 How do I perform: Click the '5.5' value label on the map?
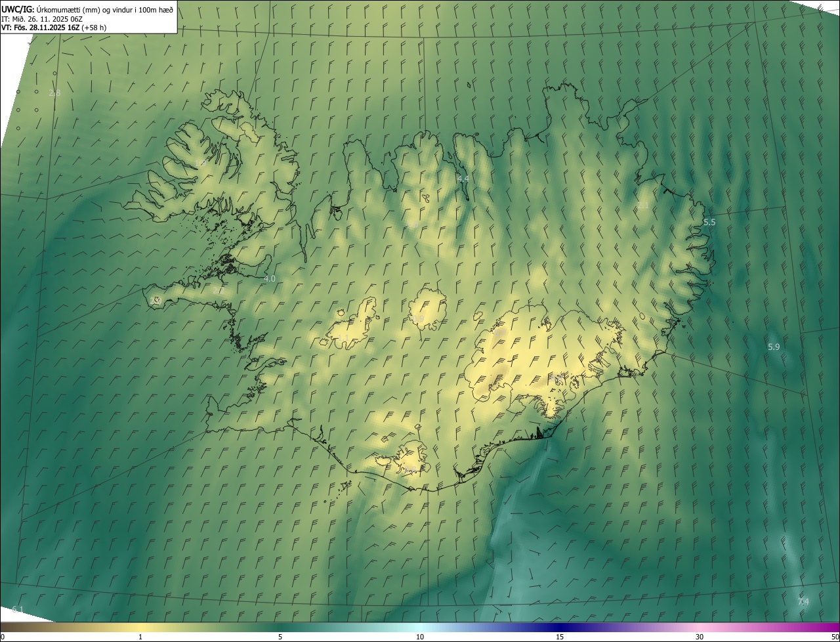pos(709,223)
